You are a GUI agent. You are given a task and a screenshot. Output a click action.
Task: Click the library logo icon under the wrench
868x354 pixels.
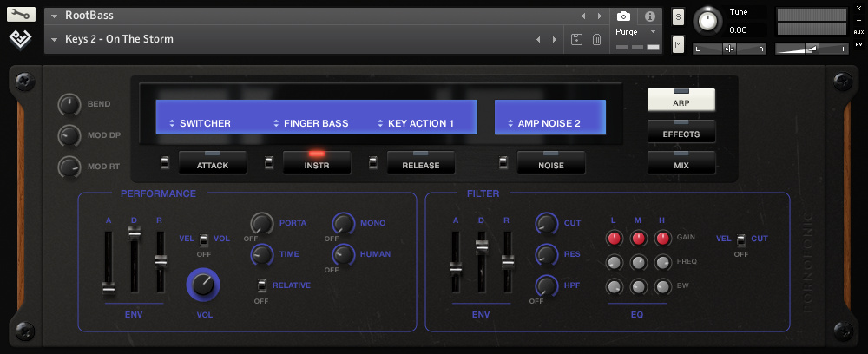click(21, 39)
